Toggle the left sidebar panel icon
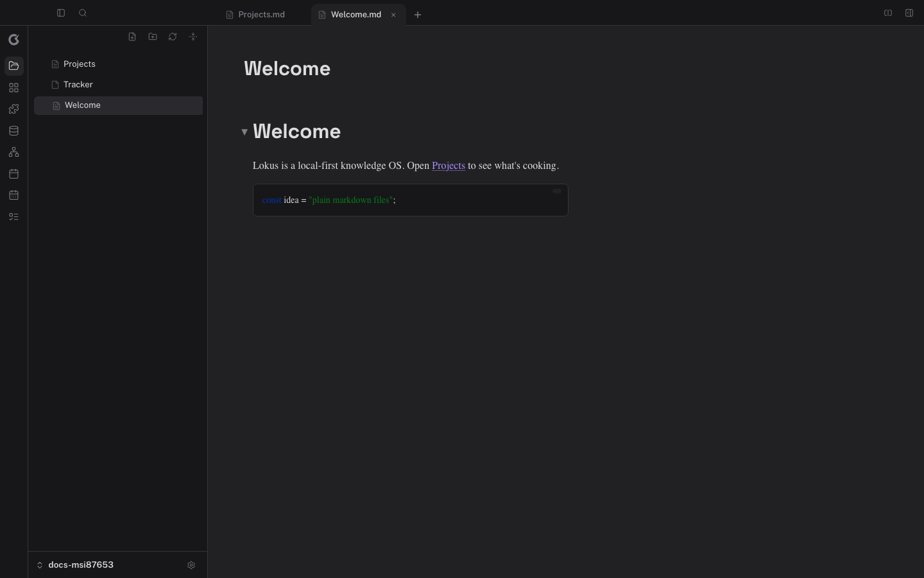The width and height of the screenshot is (924, 578). (61, 13)
